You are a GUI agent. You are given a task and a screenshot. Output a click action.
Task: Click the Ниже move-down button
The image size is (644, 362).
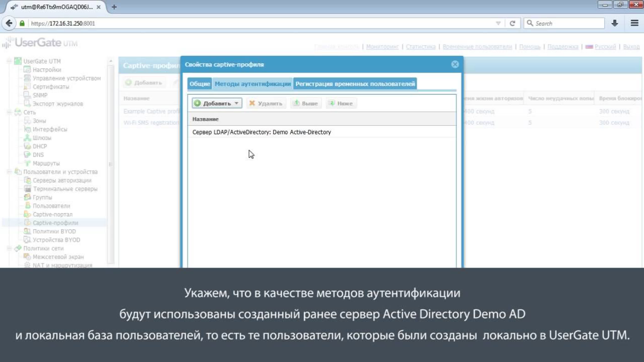pyautogui.click(x=341, y=103)
